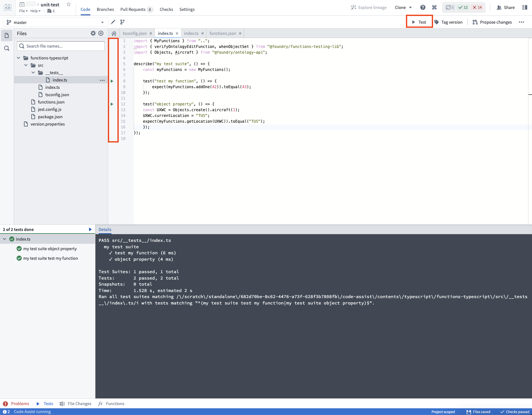Open keyboard shortcuts command icon
The width and height of the screenshot is (532, 415).
(434, 7)
